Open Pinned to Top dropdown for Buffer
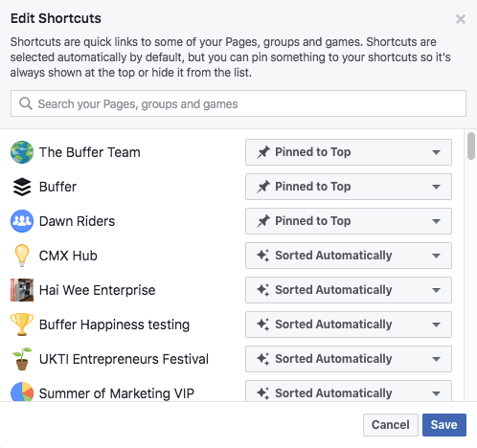The height and width of the screenshot is (448, 477). point(349,187)
